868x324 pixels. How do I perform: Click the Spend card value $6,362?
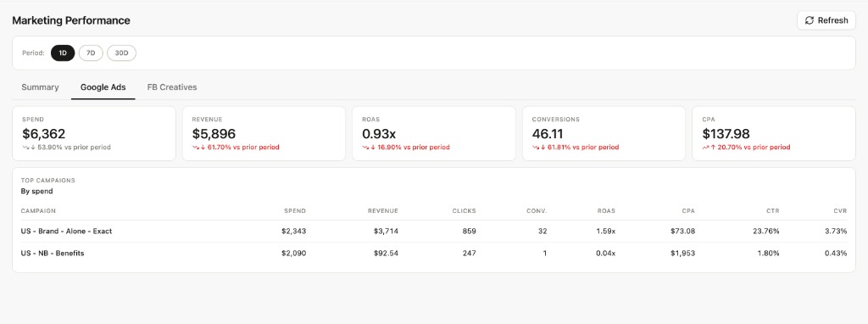(44, 133)
